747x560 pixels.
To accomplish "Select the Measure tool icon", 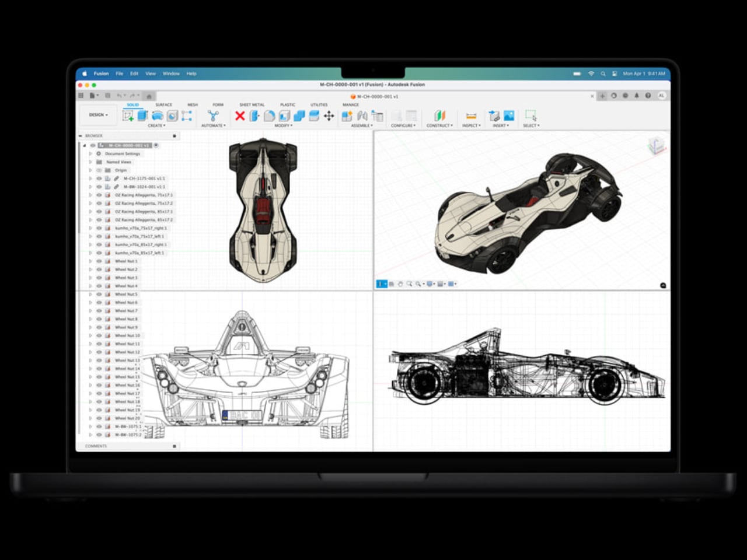I will [x=471, y=116].
